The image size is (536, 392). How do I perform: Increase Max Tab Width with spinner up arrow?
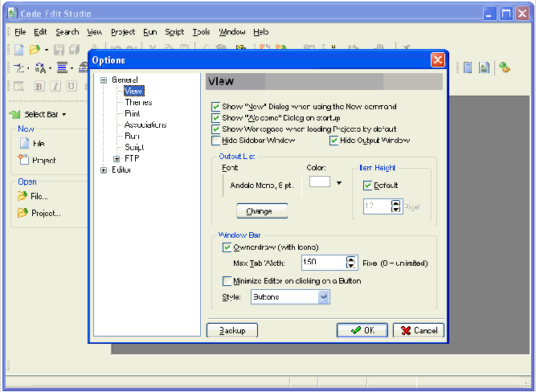[x=351, y=259]
